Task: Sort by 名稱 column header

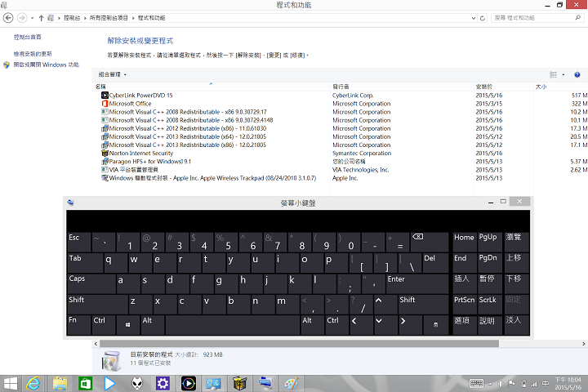Action: (212, 87)
